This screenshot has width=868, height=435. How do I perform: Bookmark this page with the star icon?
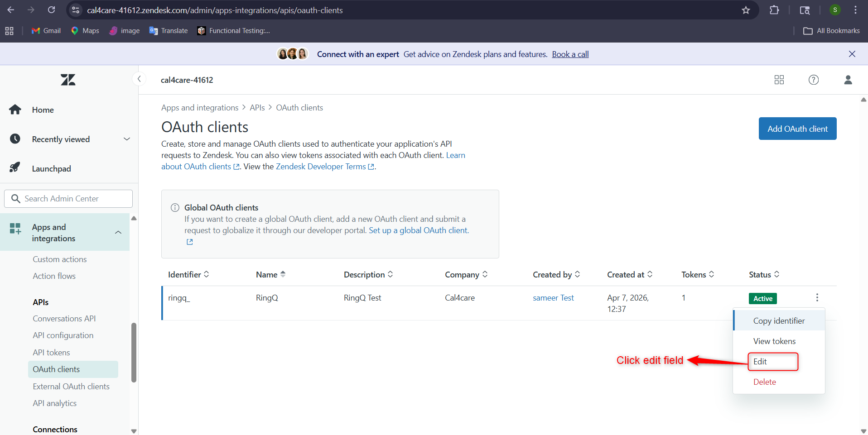(x=746, y=10)
